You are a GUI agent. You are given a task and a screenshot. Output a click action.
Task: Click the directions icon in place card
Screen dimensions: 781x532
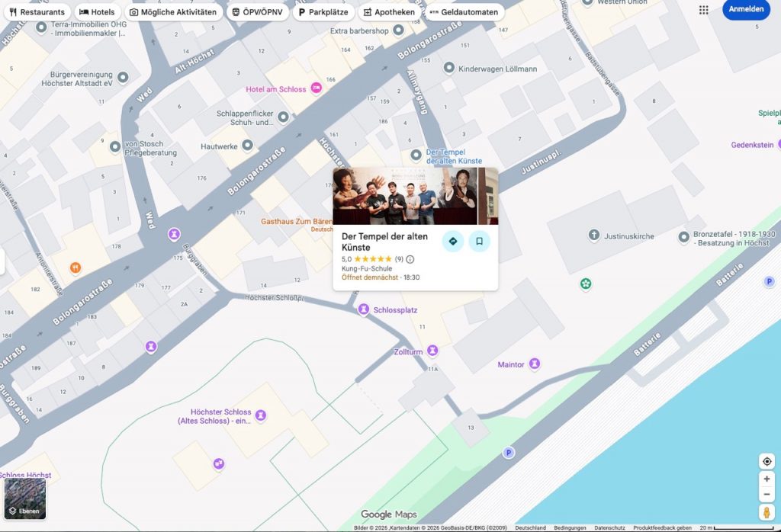tap(453, 241)
